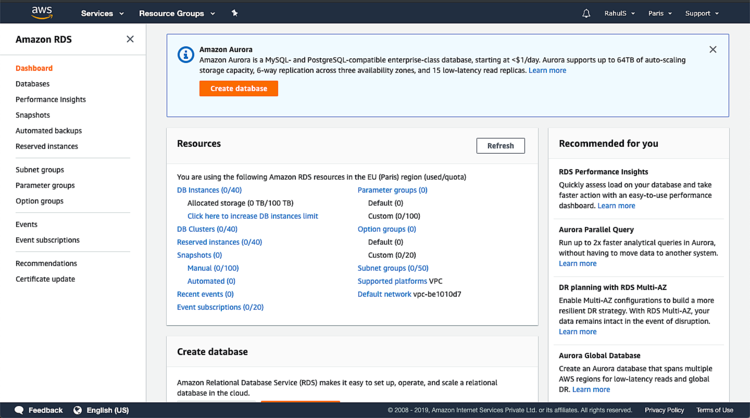Click the Refresh button in Resources
750x418 pixels.
pyautogui.click(x=500, y=146)
